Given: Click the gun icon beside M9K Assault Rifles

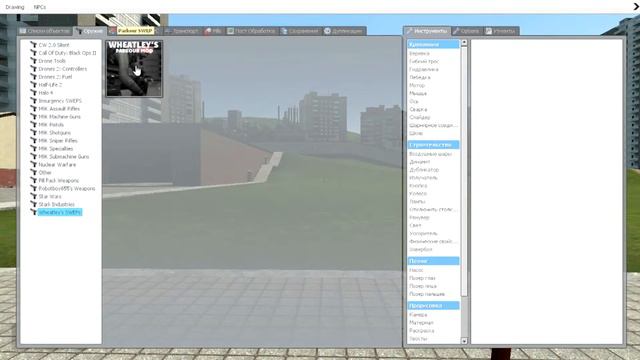Looking at the screenshot, I should (33, 109).
